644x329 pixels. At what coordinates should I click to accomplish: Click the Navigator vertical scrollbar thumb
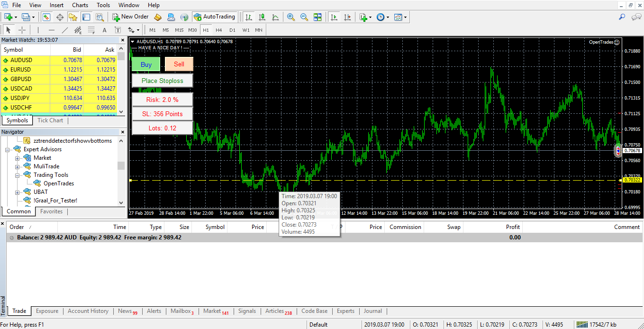pyautogui.click(x=121, y=165)
